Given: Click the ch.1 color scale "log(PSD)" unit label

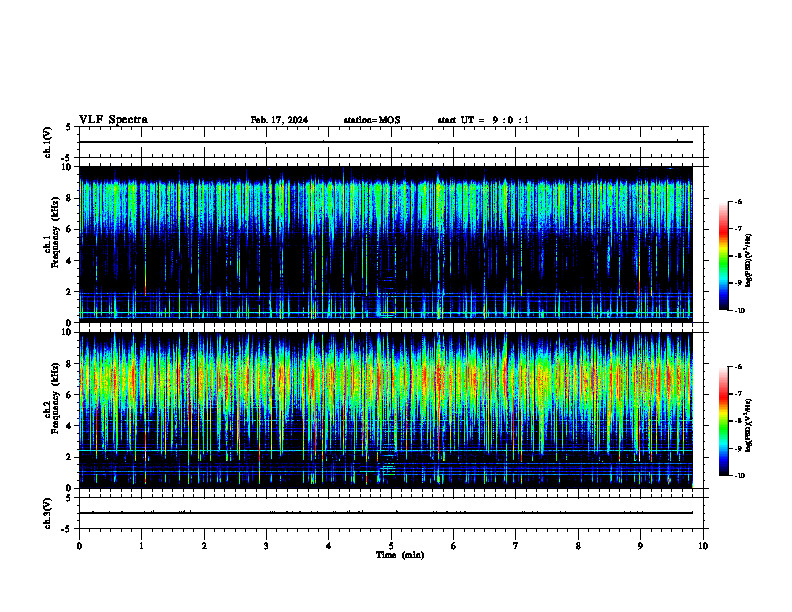Looking at the screenshot, I should tap(749, 260).
